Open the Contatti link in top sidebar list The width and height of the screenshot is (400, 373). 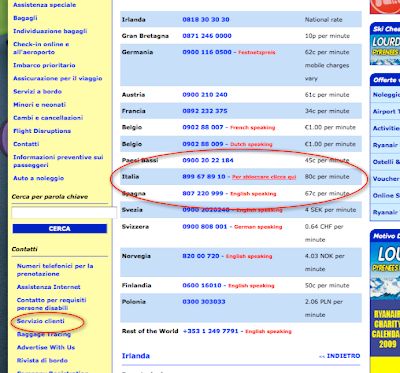point(26,144)
